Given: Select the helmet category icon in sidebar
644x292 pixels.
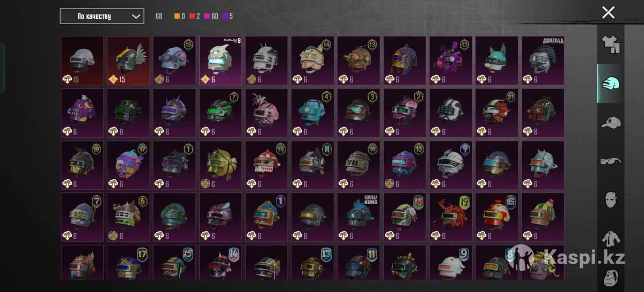Looking at the screenshot, I should point(611,84).
